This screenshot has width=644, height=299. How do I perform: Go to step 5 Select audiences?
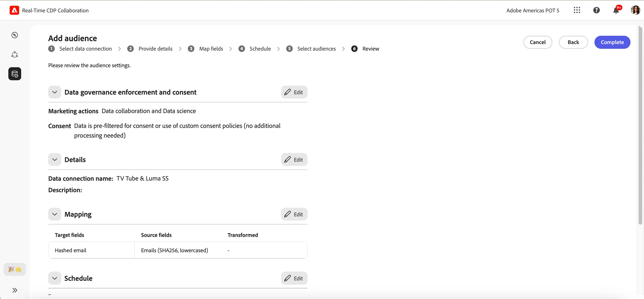tap(311, 49)
